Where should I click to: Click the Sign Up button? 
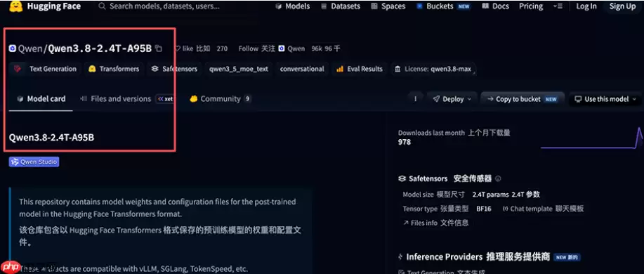pyautogui.click(x=622, y=6)
